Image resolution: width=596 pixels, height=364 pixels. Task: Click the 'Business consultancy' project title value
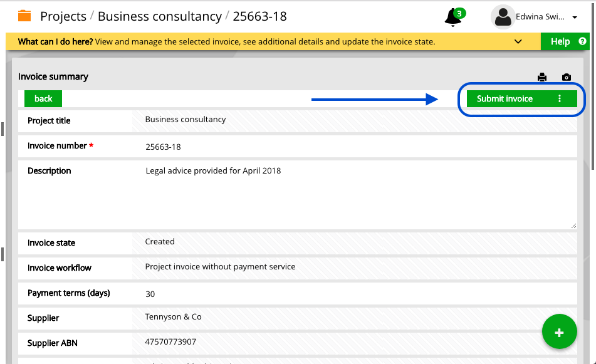186,119
